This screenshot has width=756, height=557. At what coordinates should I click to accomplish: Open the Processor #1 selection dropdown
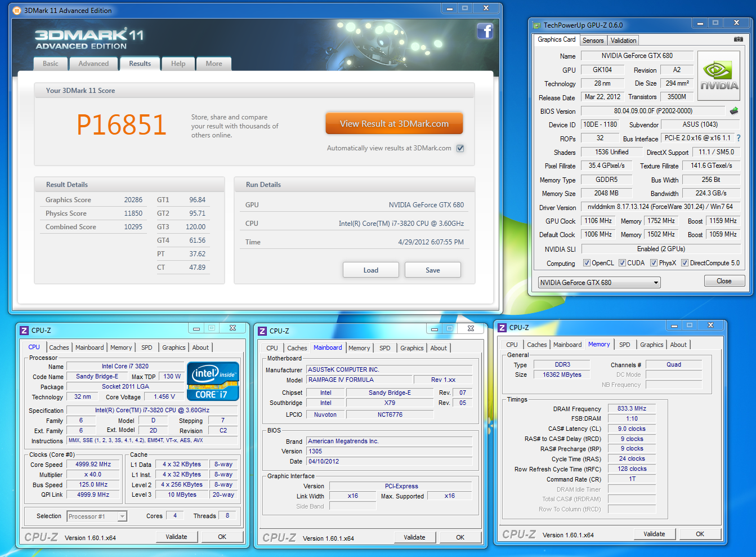97,516
